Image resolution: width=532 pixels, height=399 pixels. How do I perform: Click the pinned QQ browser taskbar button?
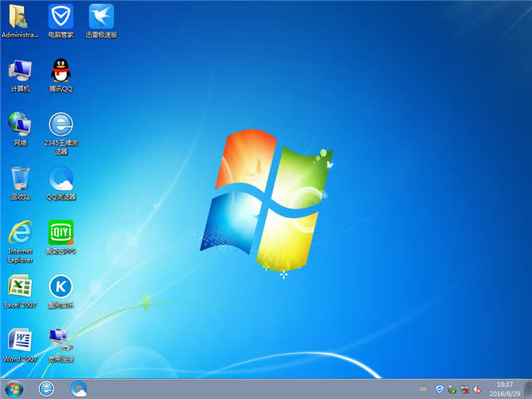tap(79, 388)
